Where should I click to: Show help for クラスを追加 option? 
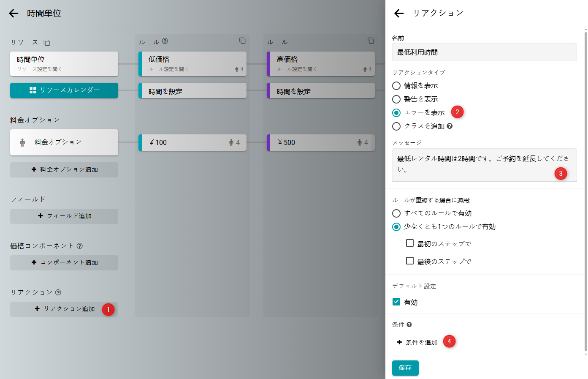[450, 126]
